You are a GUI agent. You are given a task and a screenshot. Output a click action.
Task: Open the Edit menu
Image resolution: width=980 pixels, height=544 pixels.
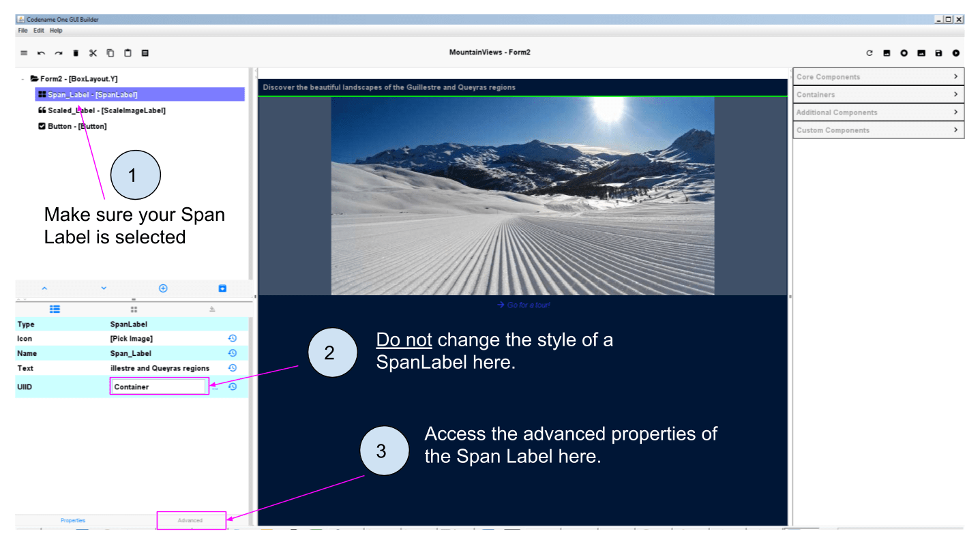[38, 30]
